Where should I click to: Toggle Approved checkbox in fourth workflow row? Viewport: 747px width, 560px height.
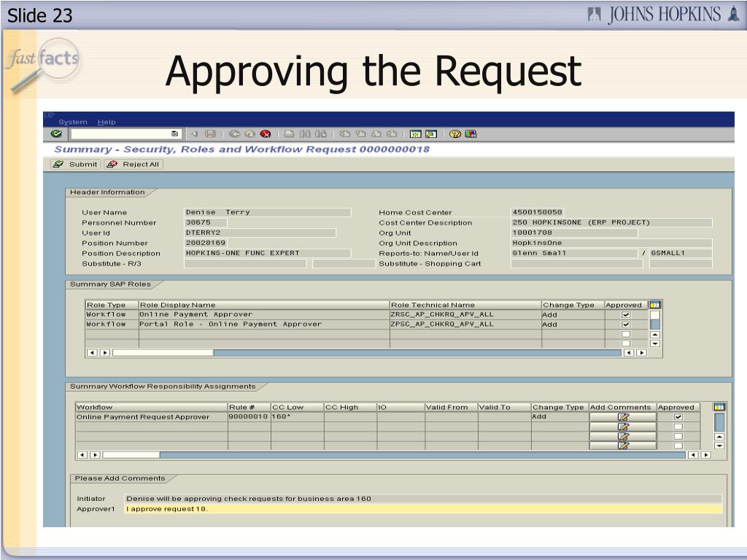(x=678, y=446)
